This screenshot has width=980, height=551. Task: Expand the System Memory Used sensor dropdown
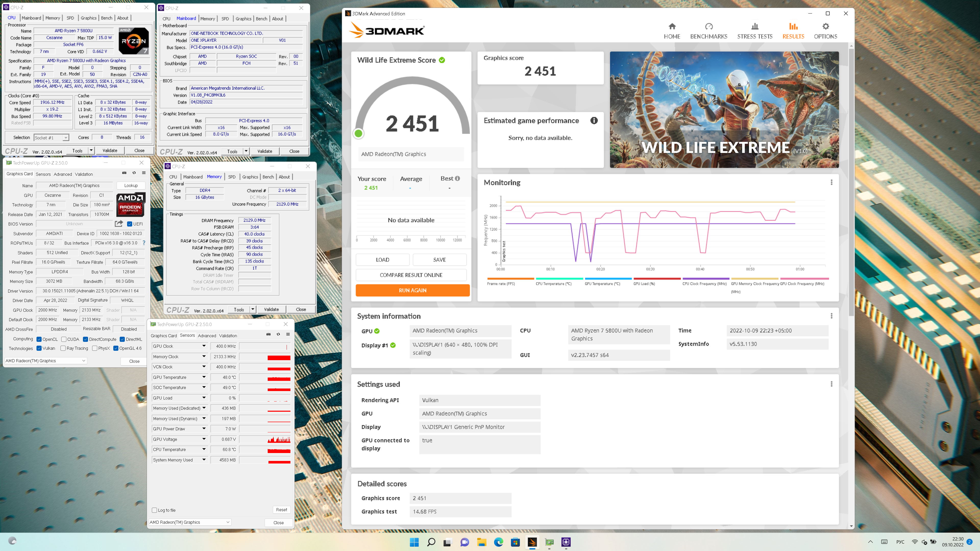[x=204, y=460]
